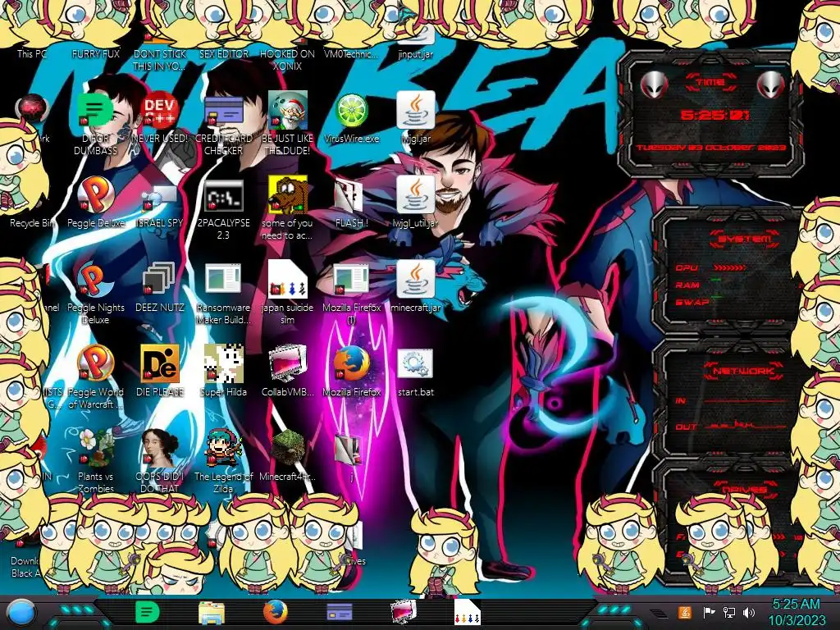Open the Action Center flag tray icon

tap(710, 612)
